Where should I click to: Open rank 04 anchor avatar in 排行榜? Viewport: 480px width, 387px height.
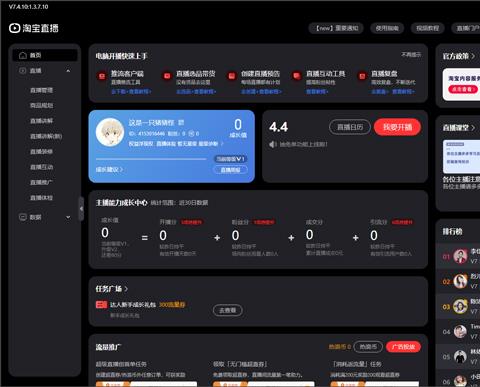pos(460,332)
